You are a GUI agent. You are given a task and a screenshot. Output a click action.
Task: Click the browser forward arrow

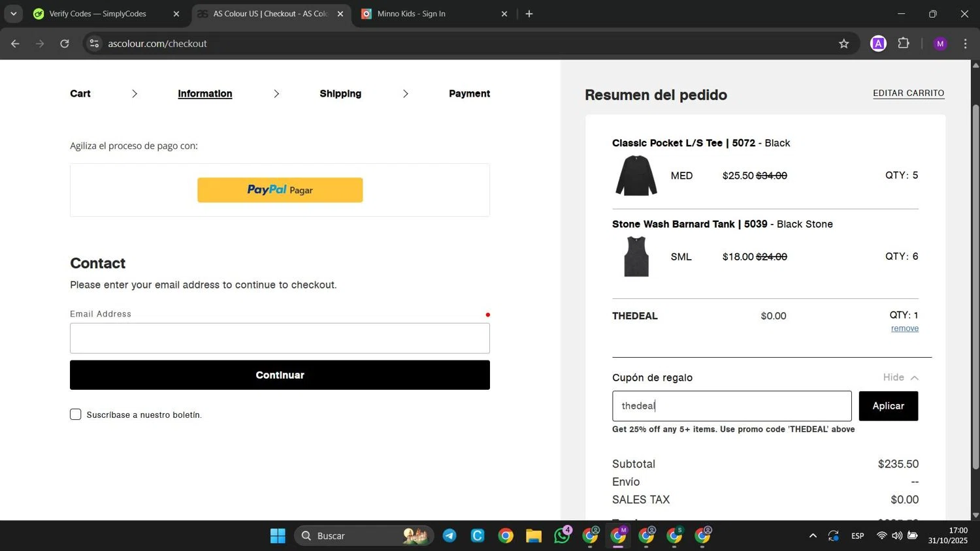point(40,44)
